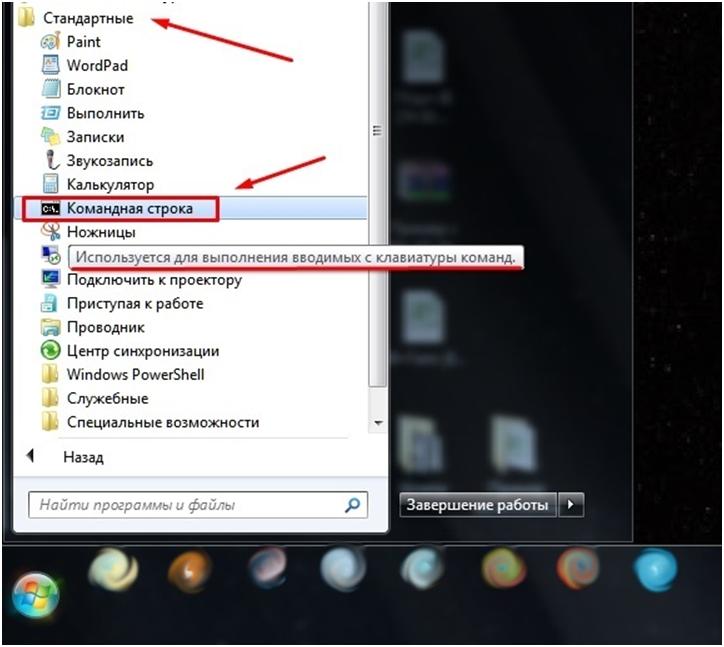Click the Выполнить run icon

[50, 114]
